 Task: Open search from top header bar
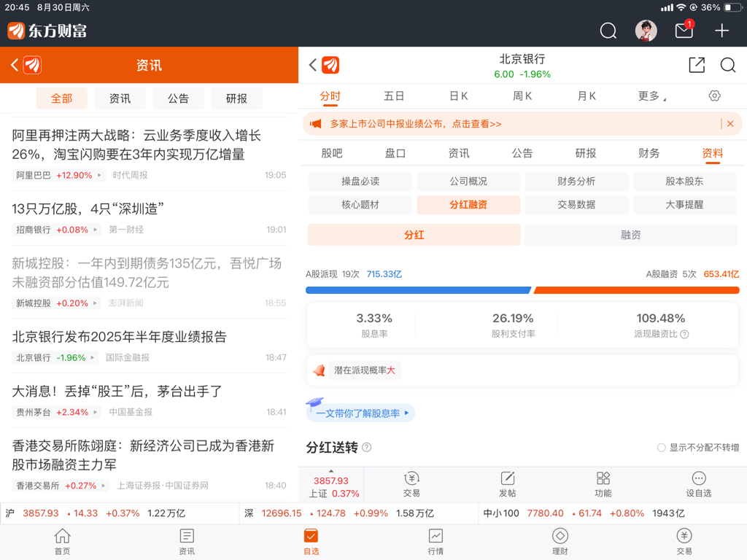pos(608,31)
